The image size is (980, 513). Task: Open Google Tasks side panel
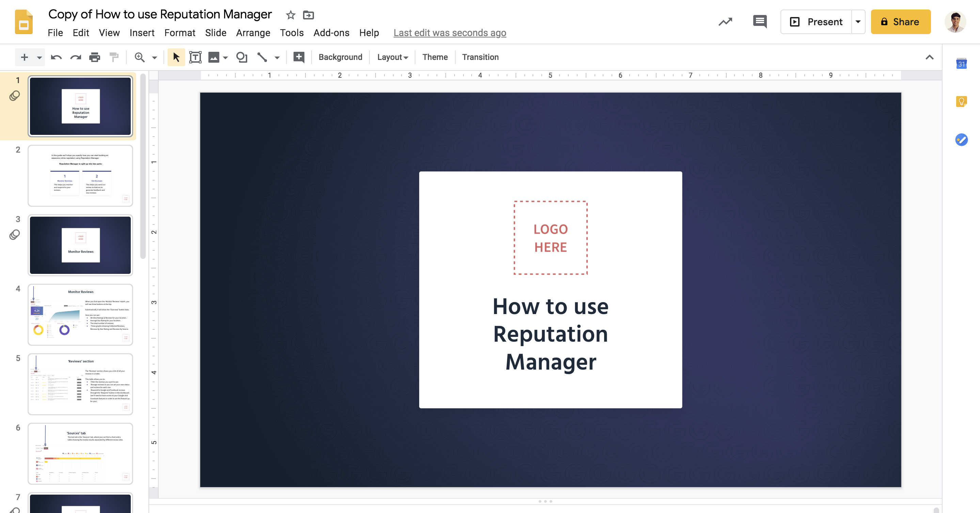point(961,140)
